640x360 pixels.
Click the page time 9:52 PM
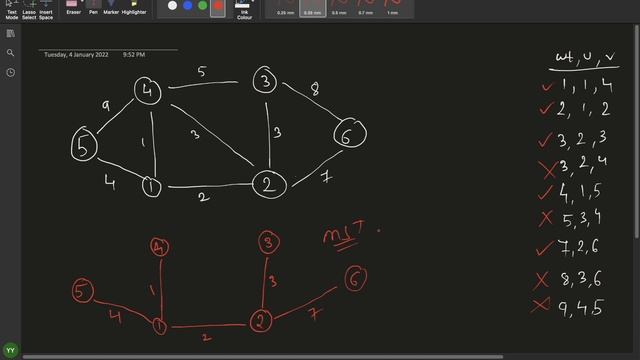coord(134,55)
